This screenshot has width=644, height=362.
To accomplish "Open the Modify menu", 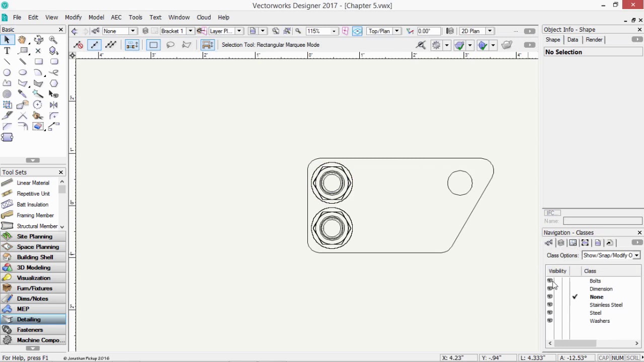I will (73, 17).
